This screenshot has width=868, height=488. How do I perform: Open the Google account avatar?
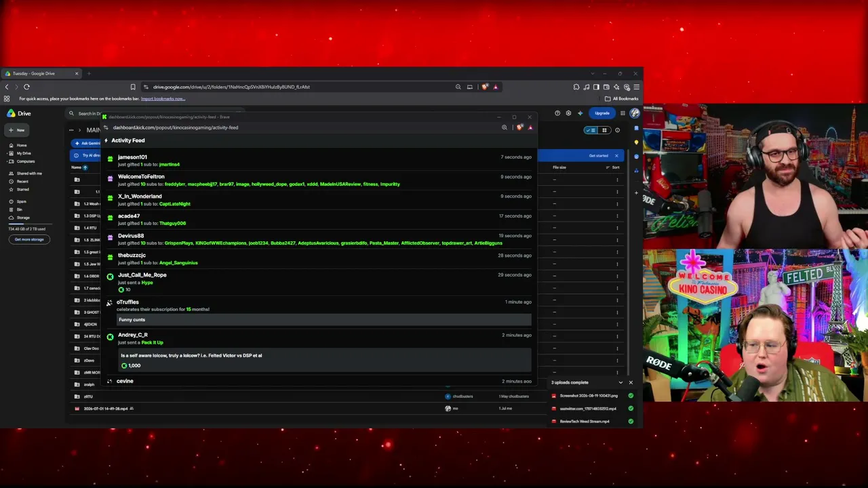[x=635, y=113]
